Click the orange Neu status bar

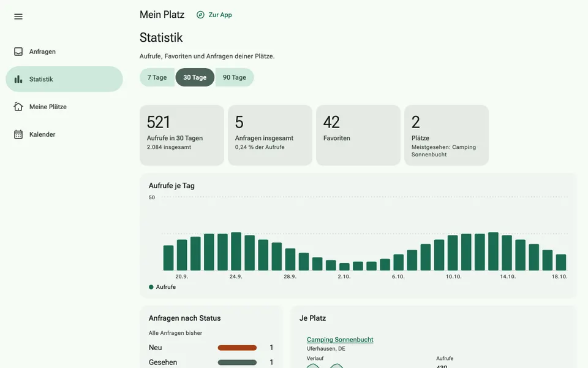pyautogui.click(x=237, y=348)
